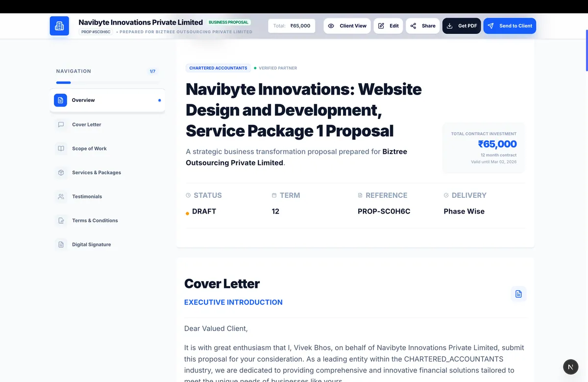Click the Scope of Work book icon

[61, 148]
